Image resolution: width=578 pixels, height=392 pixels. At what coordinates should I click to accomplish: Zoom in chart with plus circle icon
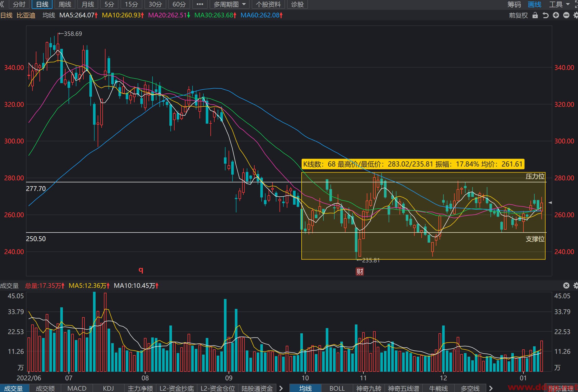(556, 15)
